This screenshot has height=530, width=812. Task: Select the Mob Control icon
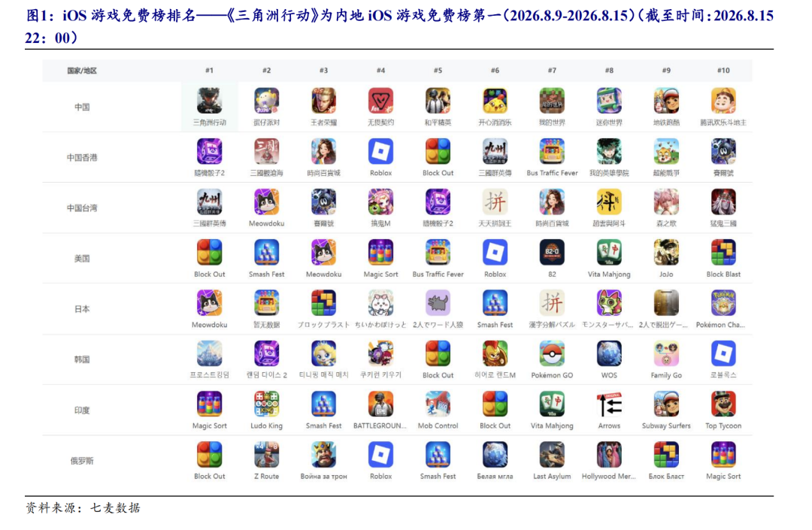pyautogui.click(x=438, y=404)
